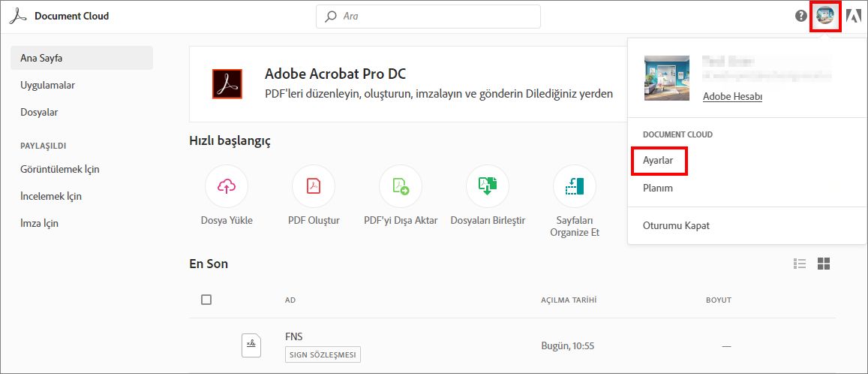
Task: Click the profile picture thumbnail in dropdown
Action: (x=667, y=78)
